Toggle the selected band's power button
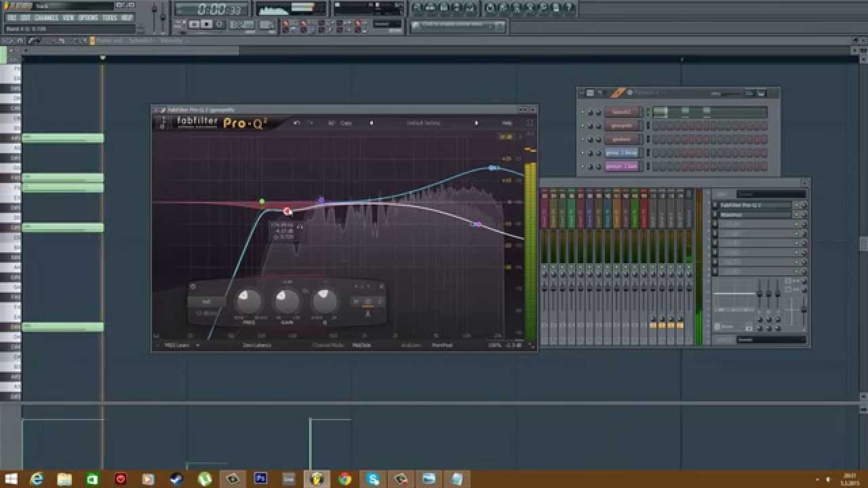 193,285
